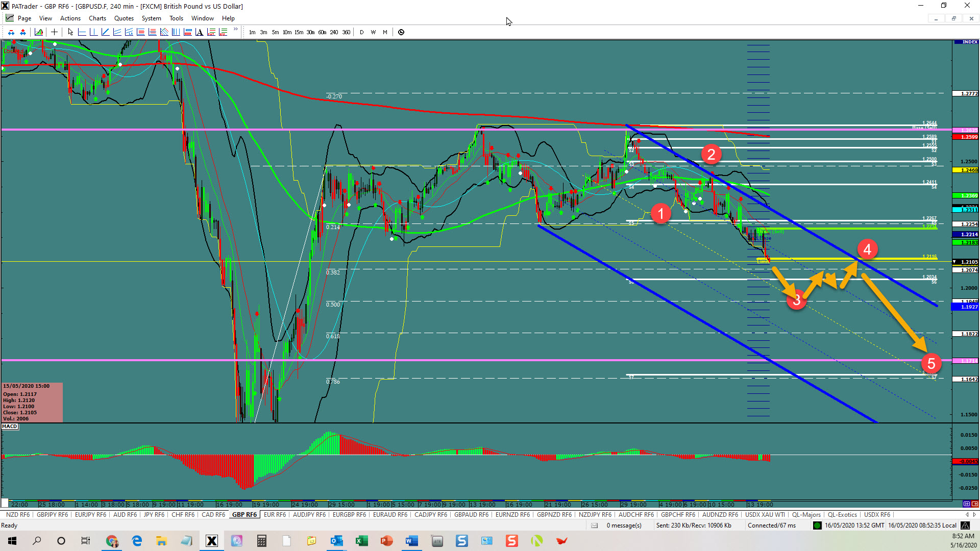
Task: Open the Page menu
Action: click(x=24, y=18)
